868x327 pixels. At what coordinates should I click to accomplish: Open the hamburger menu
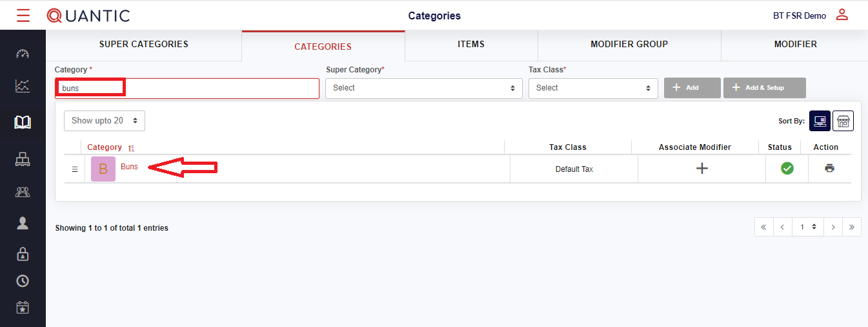click(x=23, y=16)
